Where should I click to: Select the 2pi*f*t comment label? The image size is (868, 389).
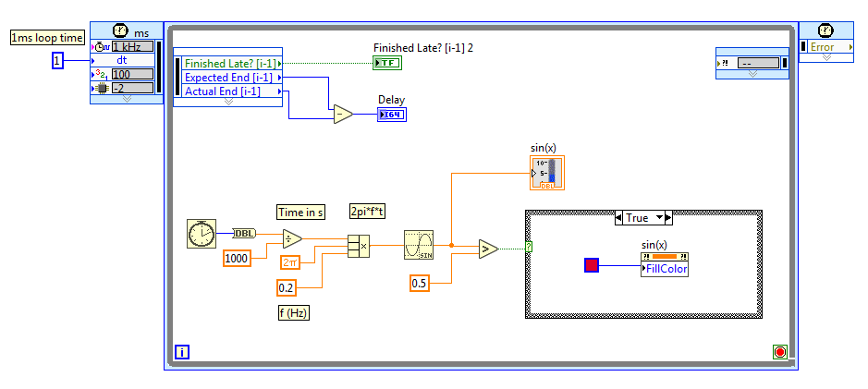[x=368, y=211]
